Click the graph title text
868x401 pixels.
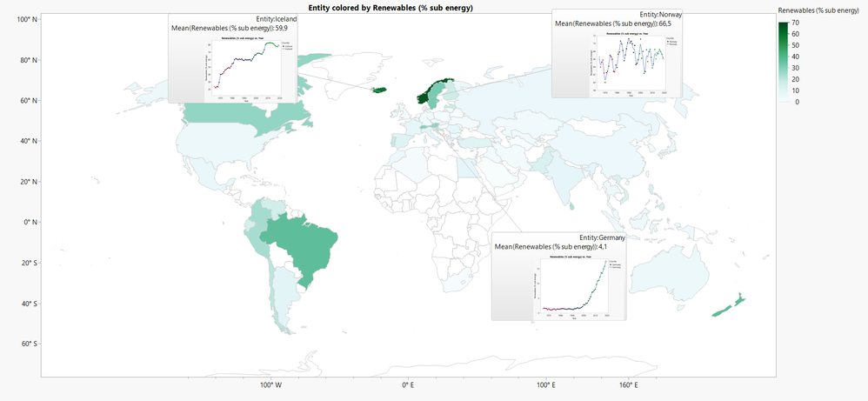coord(391,7)
